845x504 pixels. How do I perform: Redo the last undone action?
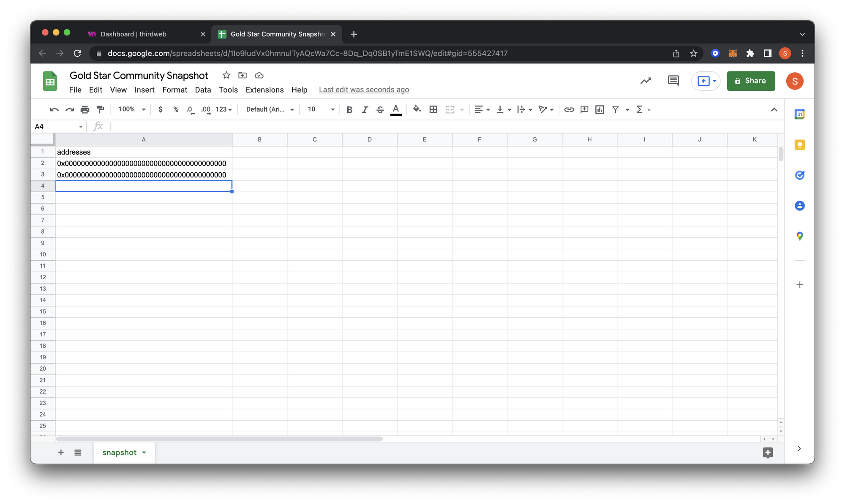70,109
